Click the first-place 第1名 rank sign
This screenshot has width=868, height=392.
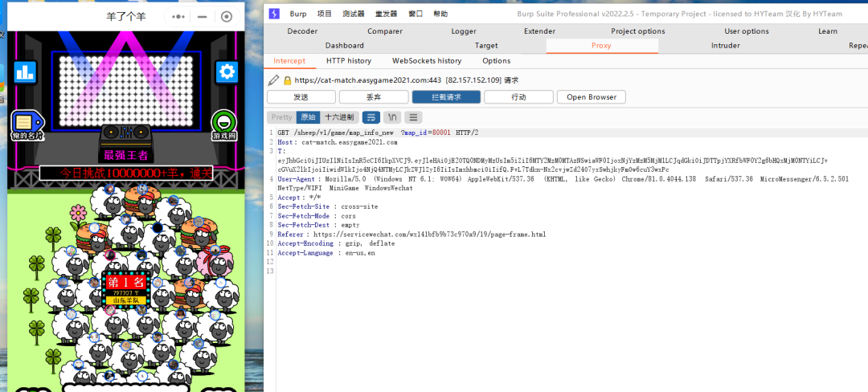point(126,288)
